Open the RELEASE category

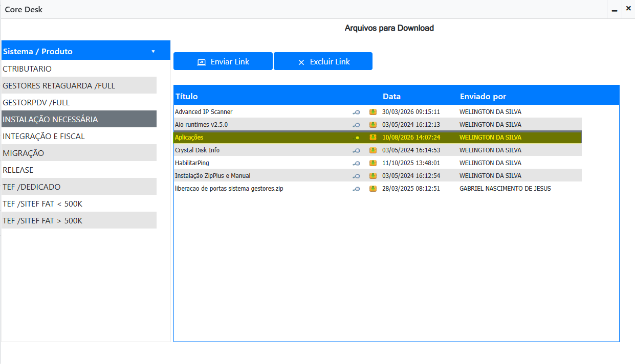[79, 170]
